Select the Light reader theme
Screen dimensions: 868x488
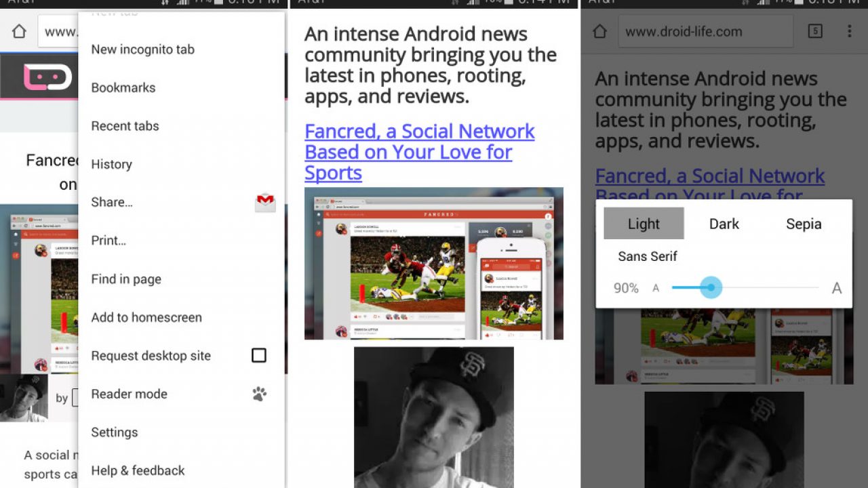(x=644, y=224)
